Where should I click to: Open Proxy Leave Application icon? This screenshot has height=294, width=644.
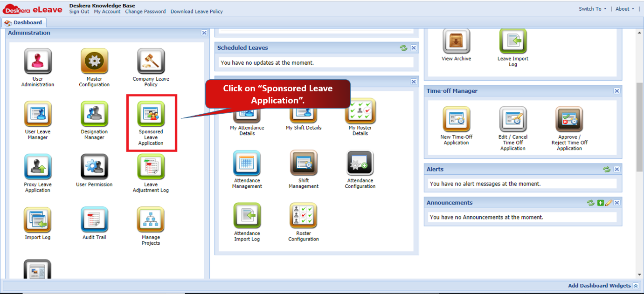[38, 167]
